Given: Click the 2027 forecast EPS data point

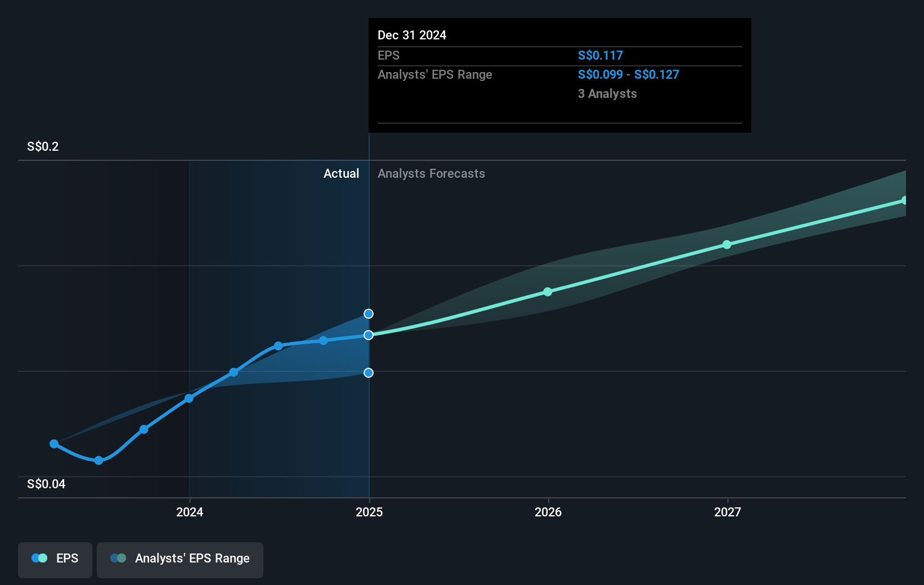Looking at the screenshot, I should (x=727, y=245).
